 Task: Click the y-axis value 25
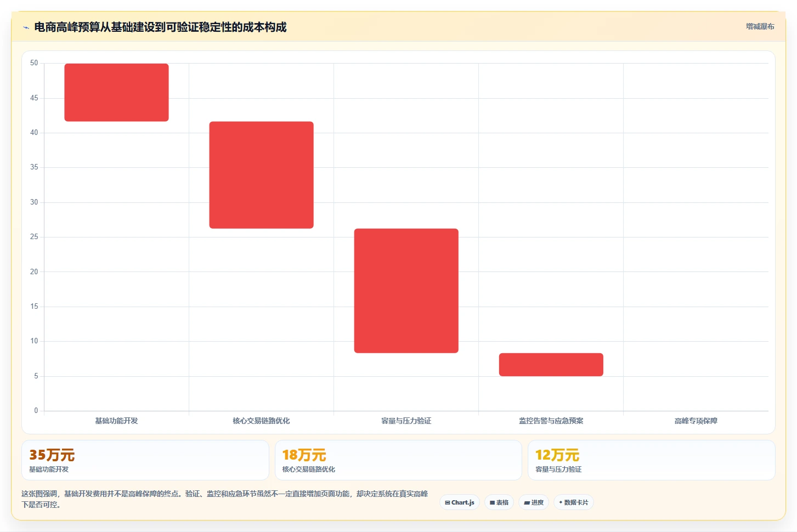tap(34, 237)
